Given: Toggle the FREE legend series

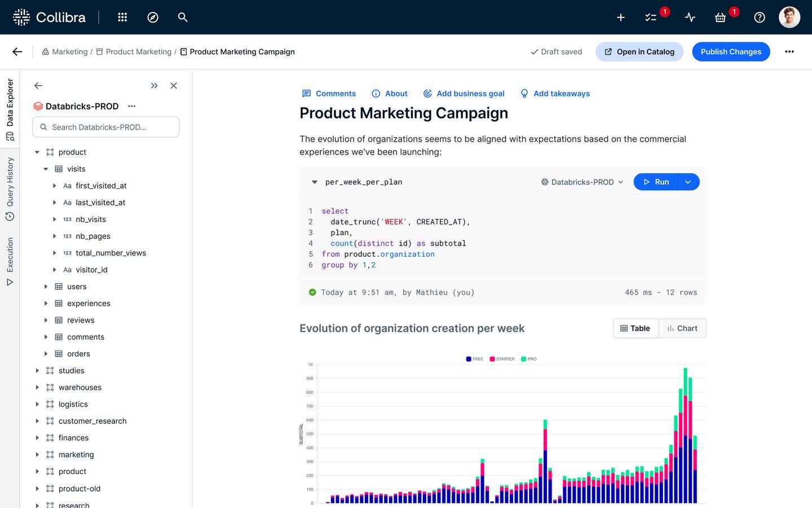Looking at the screenshot, I should 474,359.
